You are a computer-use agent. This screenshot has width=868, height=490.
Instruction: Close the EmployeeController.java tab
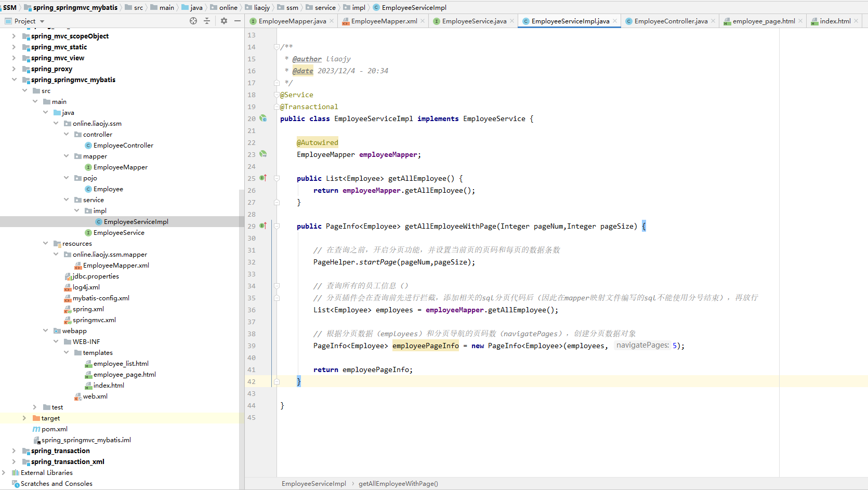click(713, 21)
